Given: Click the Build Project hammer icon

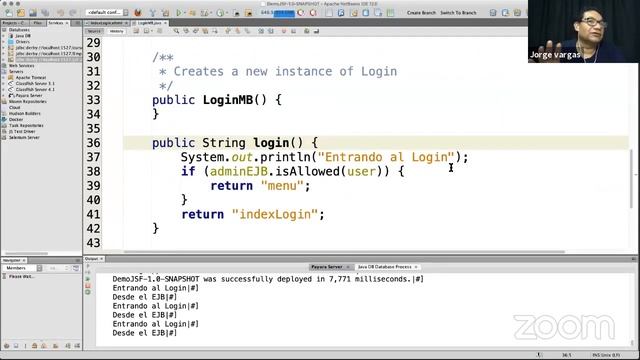Looking at the screenshot, I should (153, 13).
